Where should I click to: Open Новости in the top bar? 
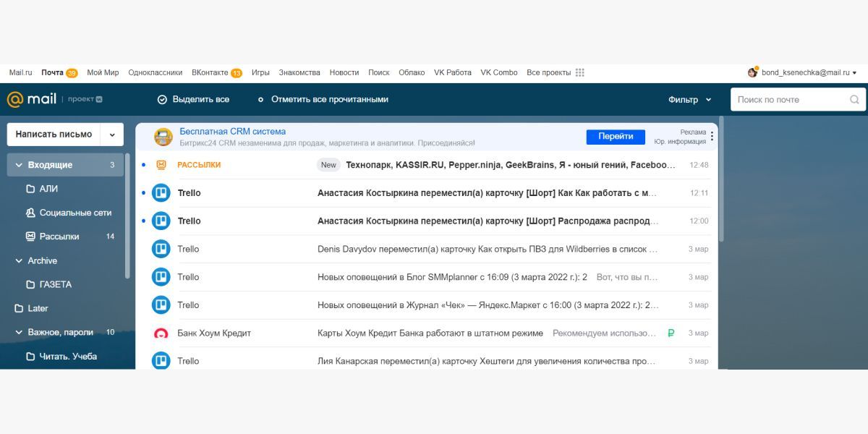[344, 72]
